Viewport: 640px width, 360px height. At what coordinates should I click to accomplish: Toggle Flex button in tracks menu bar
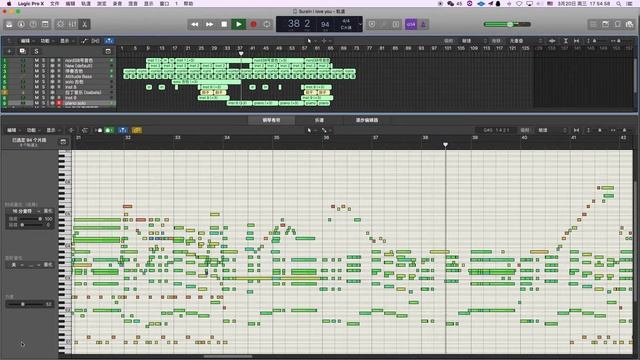coord(96,41)
